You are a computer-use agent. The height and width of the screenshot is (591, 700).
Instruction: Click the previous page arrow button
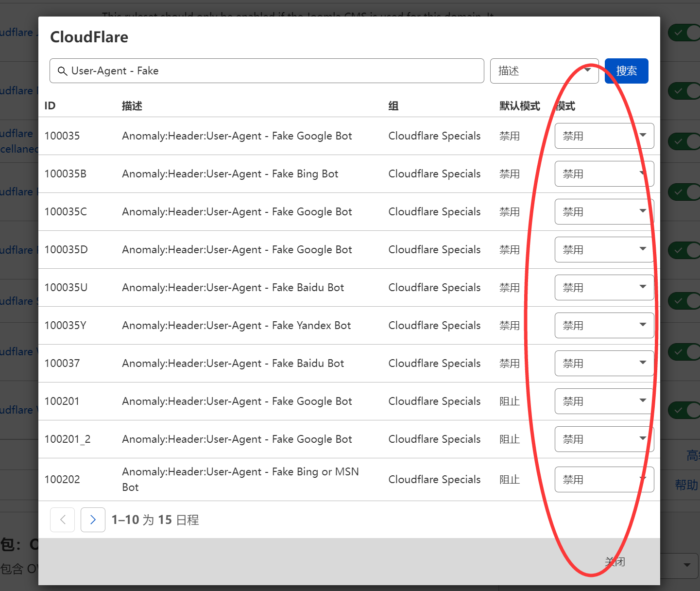(62, 520)
